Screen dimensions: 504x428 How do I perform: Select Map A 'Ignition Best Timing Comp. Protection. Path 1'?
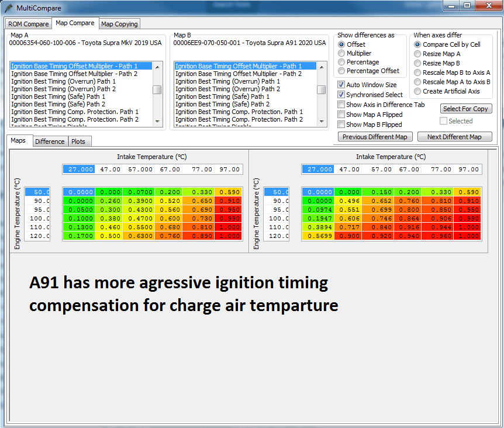tap(81, 112)
